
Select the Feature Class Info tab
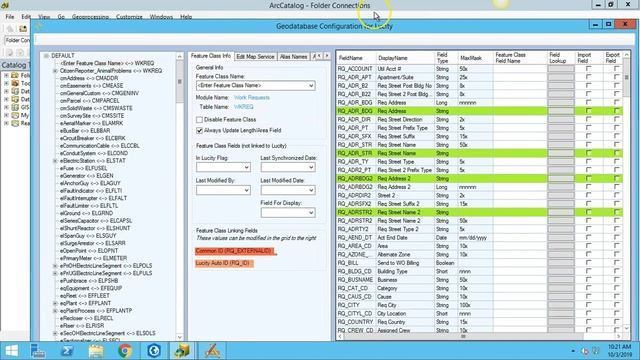(211, 56)
